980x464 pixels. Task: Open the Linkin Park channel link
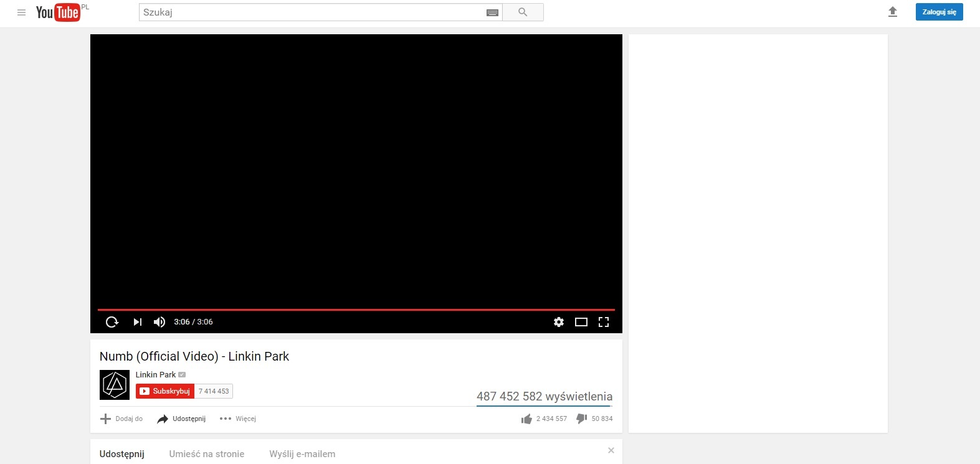pos(156,375)
